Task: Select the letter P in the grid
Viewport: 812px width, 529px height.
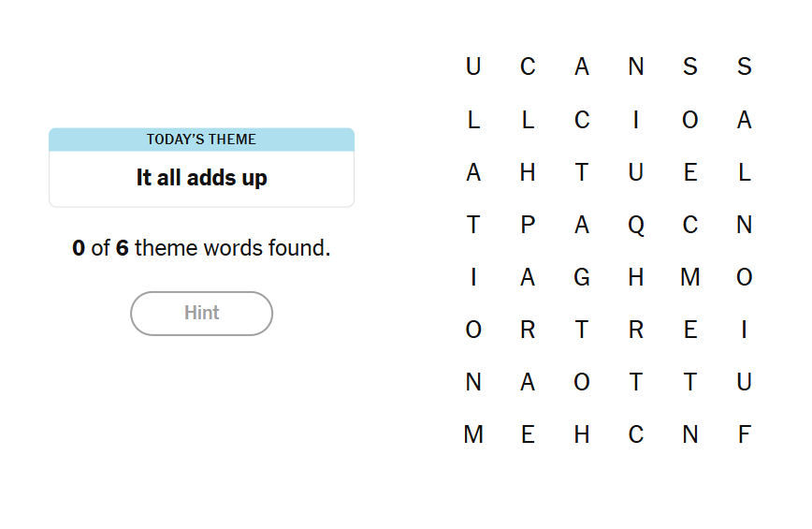Action: [528, 225]
